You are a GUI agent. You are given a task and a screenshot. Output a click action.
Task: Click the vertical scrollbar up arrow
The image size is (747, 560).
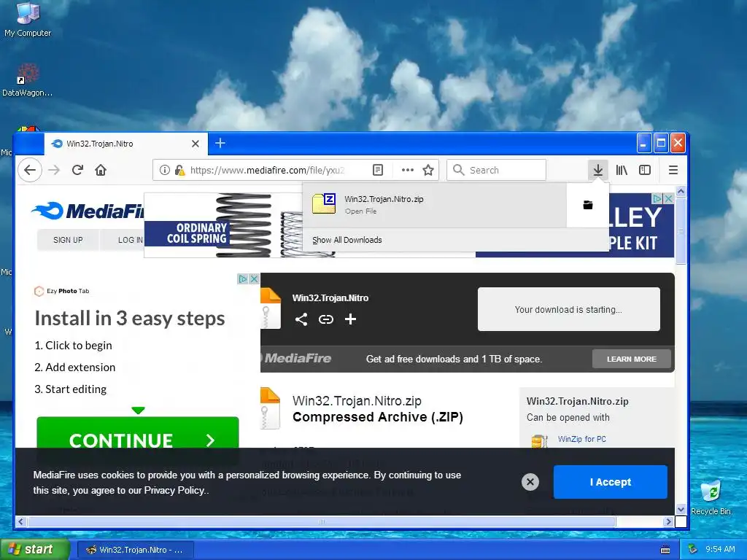point(681,192)
